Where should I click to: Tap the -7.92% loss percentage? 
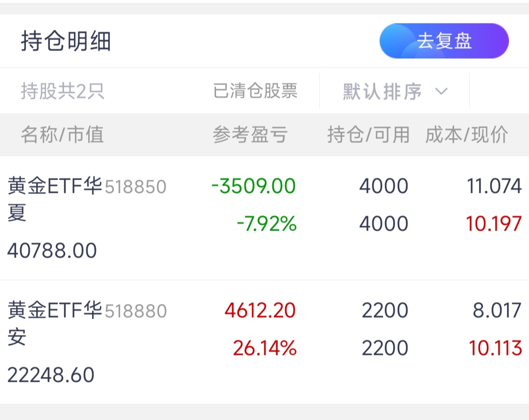266,224
